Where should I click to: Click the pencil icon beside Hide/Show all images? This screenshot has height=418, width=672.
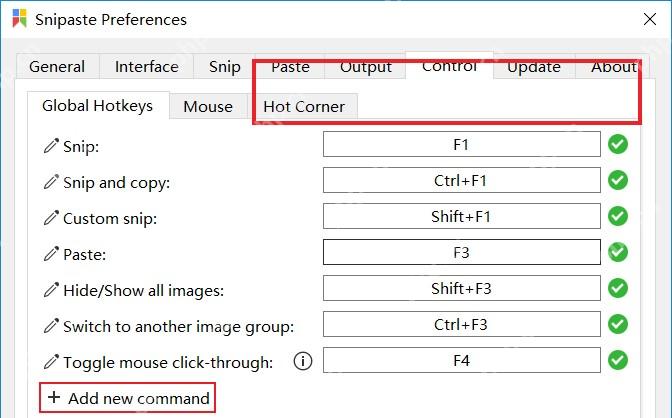click(51, 290)
